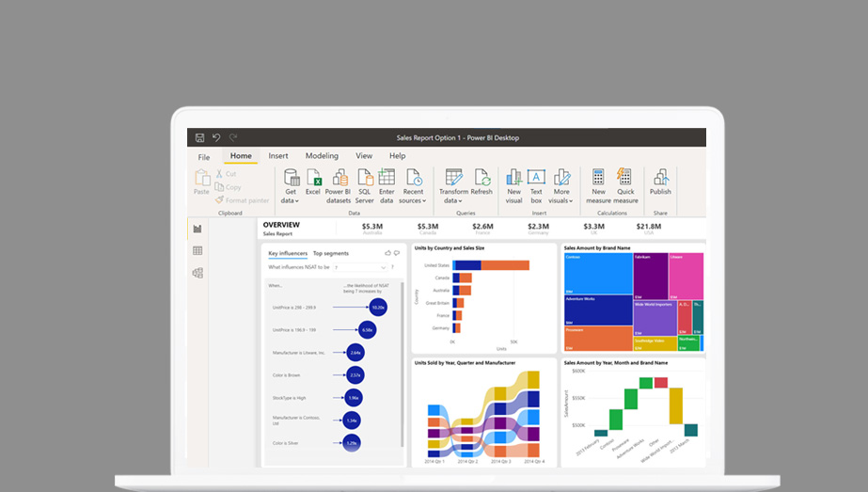Screen dimensions: 868x492
Task: Click the thumbs down icon
Action: click(396, 253)
